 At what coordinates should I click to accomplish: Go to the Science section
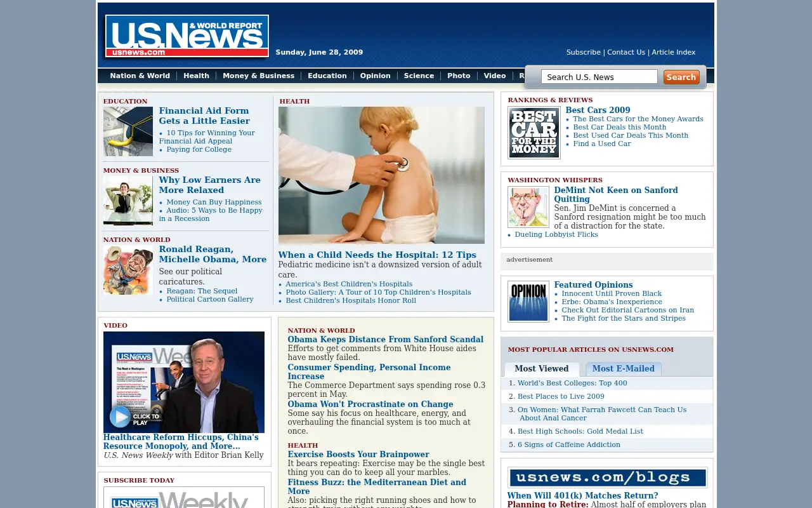tap(419, 76)
